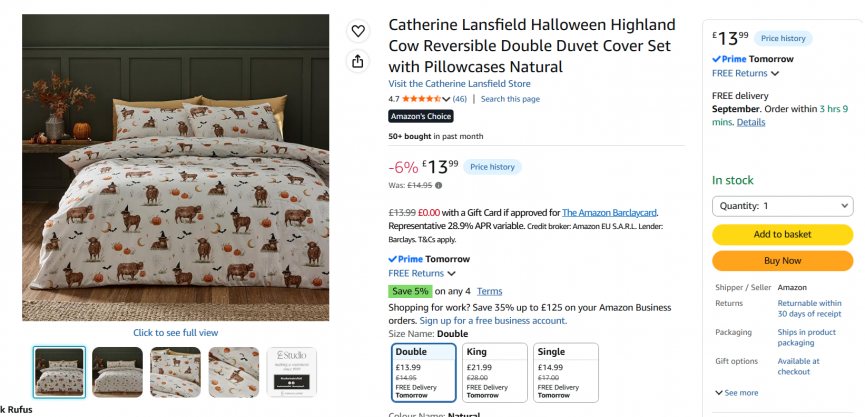The height and width of the screenshot is (417, 865).
Task: Click the star rating icons
Action: [x=421, y=99]
